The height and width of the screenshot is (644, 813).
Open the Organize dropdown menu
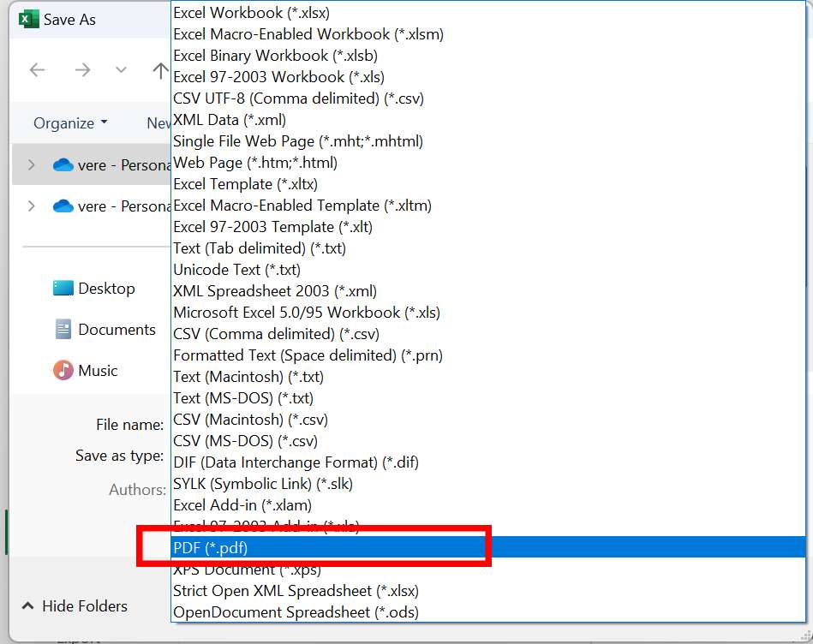click(70, 122)
